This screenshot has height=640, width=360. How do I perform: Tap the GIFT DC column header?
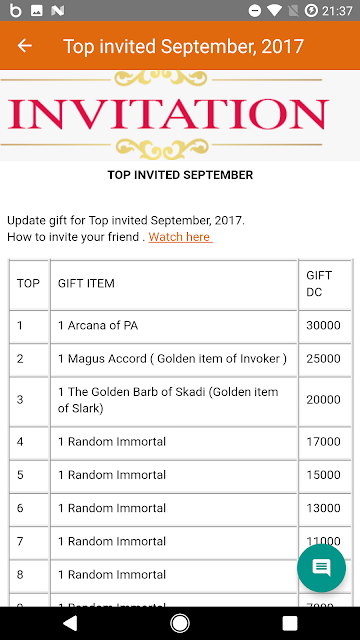(x=319, y=284)
